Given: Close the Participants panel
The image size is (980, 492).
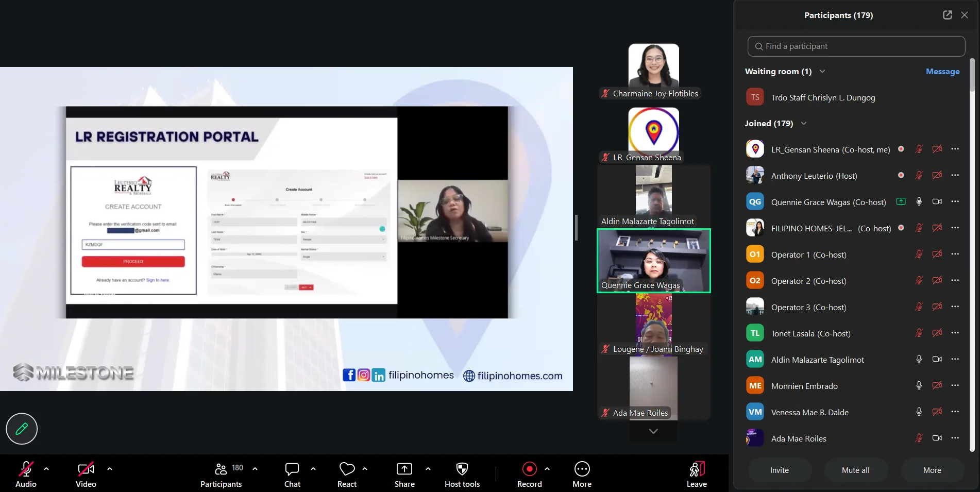Looking at the screenshot, I should 965,15.
